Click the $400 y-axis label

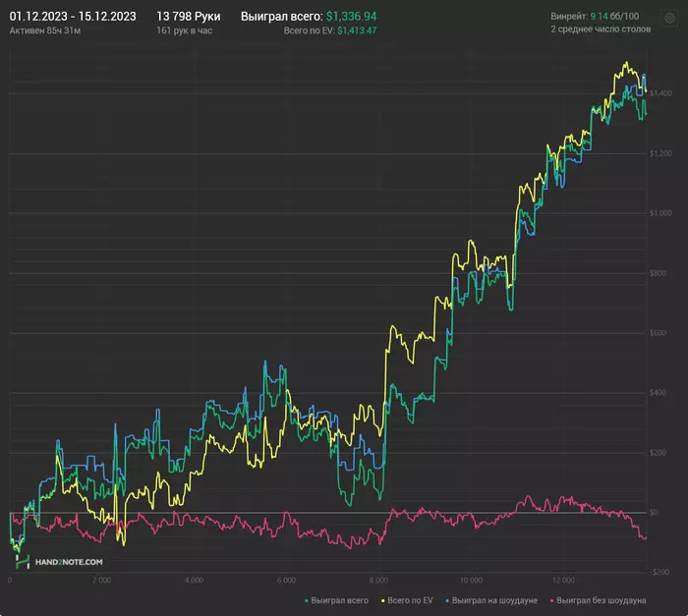click(x=658, y=393)
